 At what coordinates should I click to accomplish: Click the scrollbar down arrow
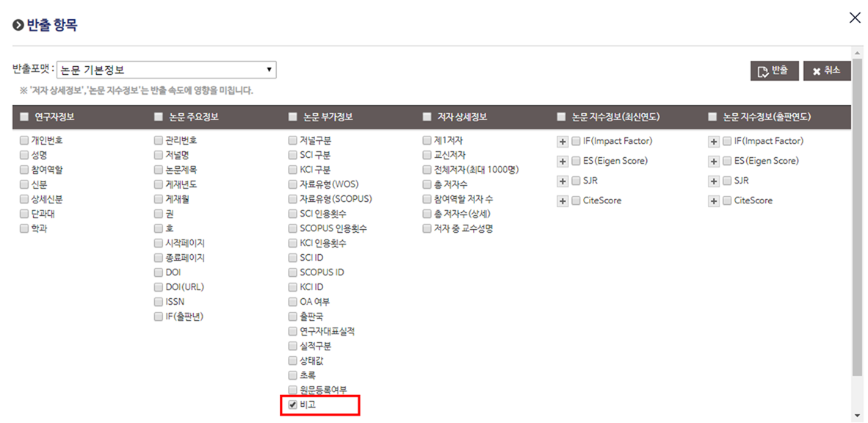[857, 416]
